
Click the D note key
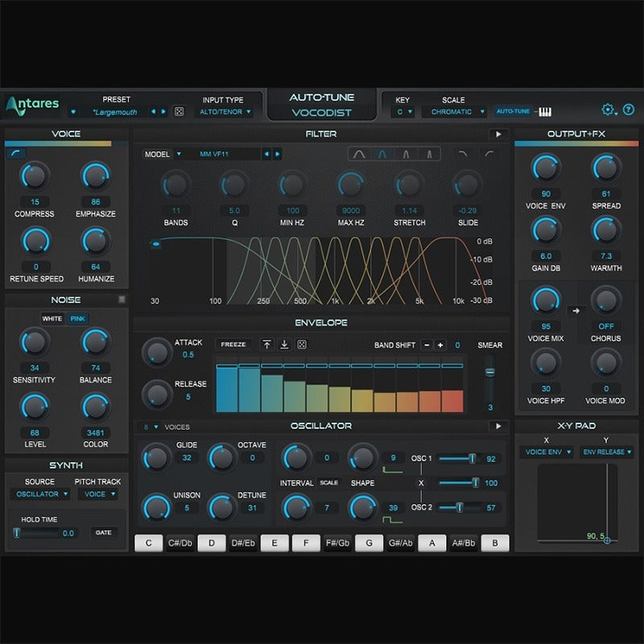click(x=212, y=543)
